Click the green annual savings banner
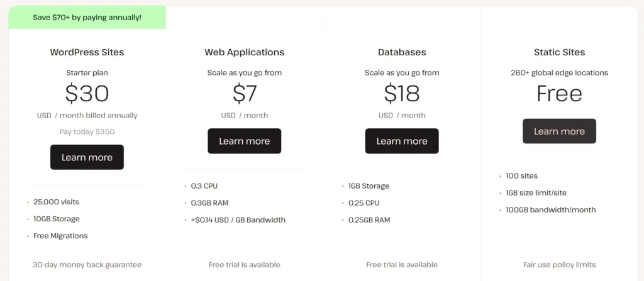This screenshot has width=644, height=281. pyautogui.click(x=87, y=18)
